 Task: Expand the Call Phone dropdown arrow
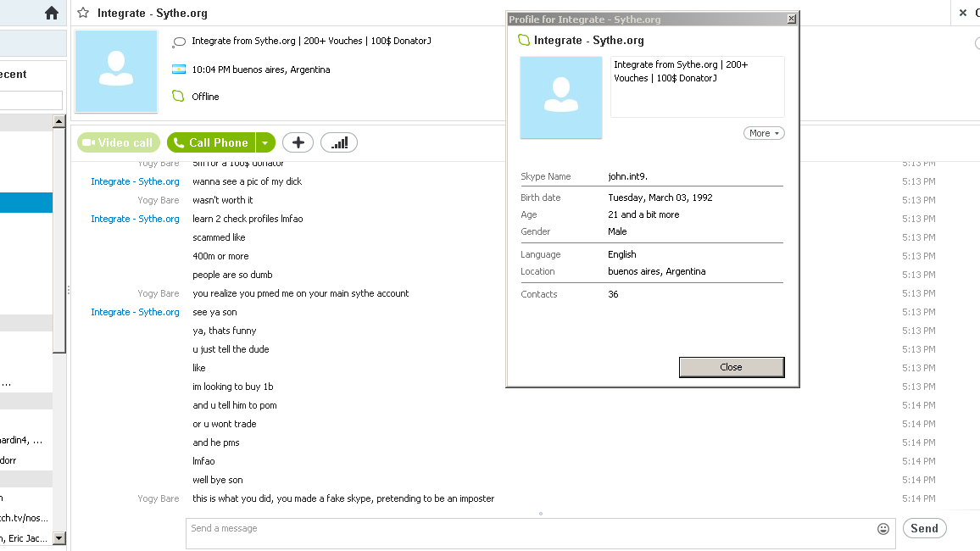pos(265,142)
